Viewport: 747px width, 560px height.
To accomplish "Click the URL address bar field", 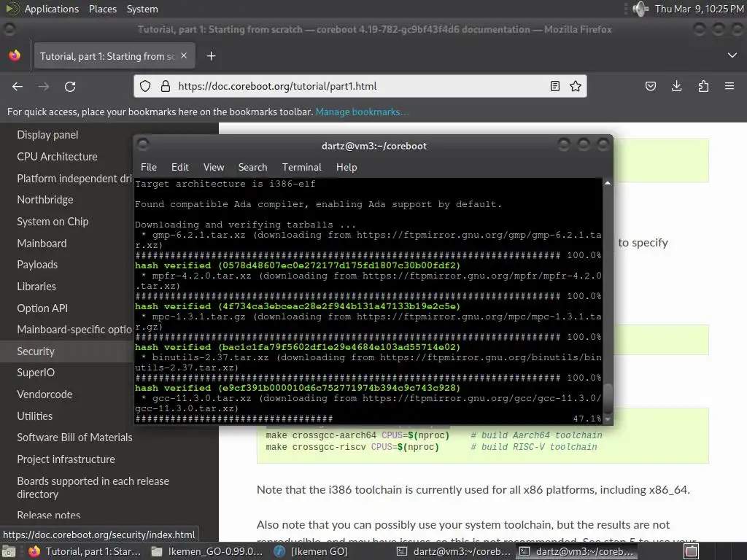I will coord(360,86).
